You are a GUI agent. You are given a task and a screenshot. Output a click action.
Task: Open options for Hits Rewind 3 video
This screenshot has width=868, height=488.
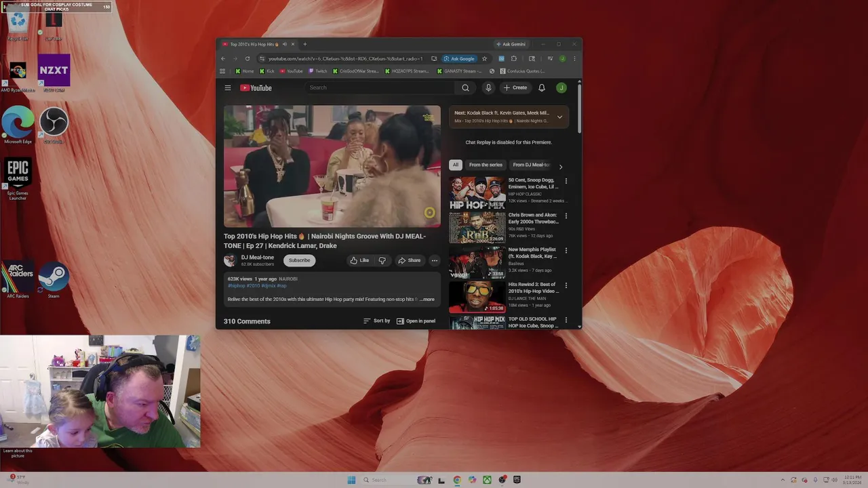point(566,285)
